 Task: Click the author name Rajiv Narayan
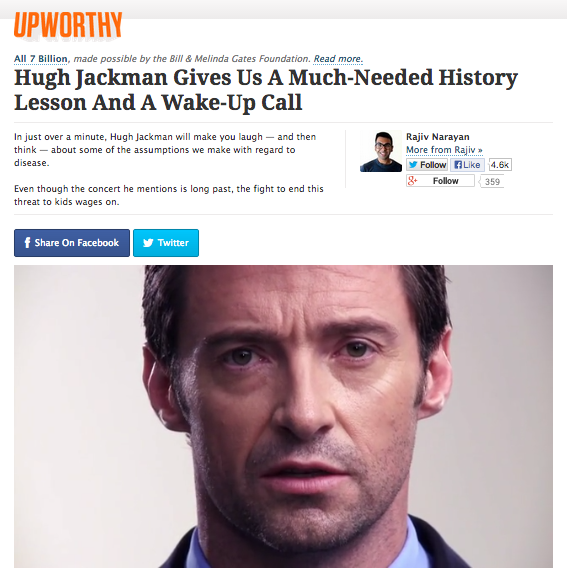[x=437, y=137]
